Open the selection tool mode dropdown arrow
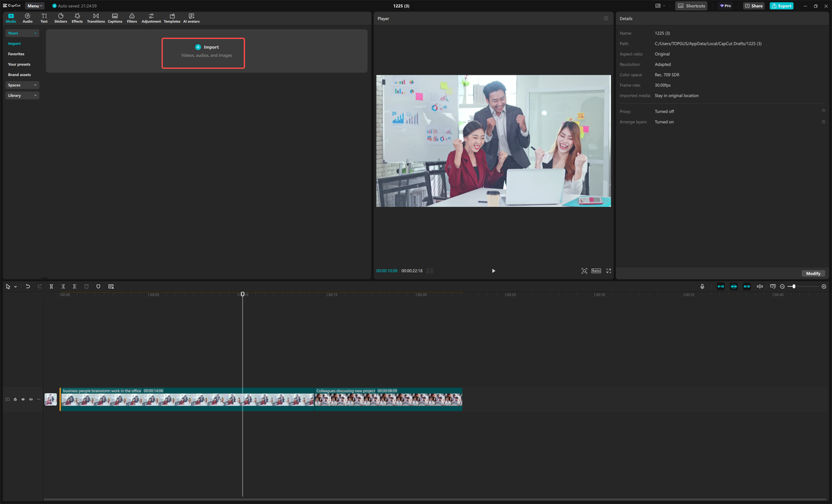 point(16,286)
